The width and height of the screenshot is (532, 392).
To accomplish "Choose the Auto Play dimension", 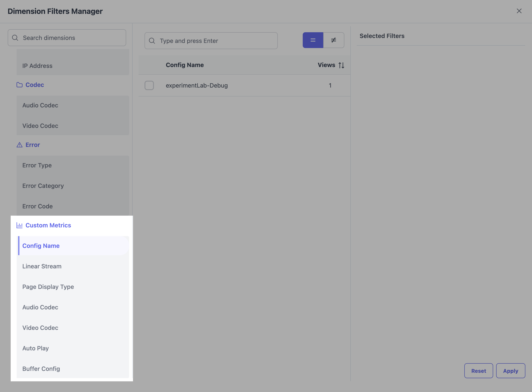I will pos(36,348).
